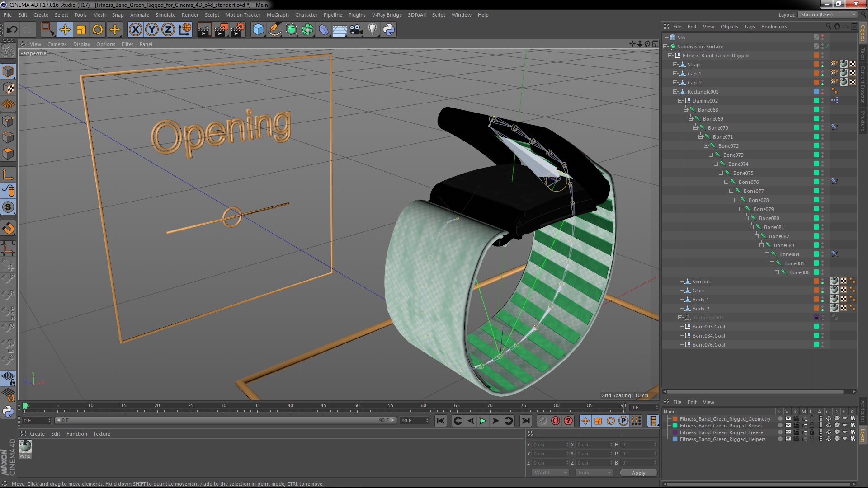
Task: Enable Points mode in left palette
Action: tap(8, 121)
